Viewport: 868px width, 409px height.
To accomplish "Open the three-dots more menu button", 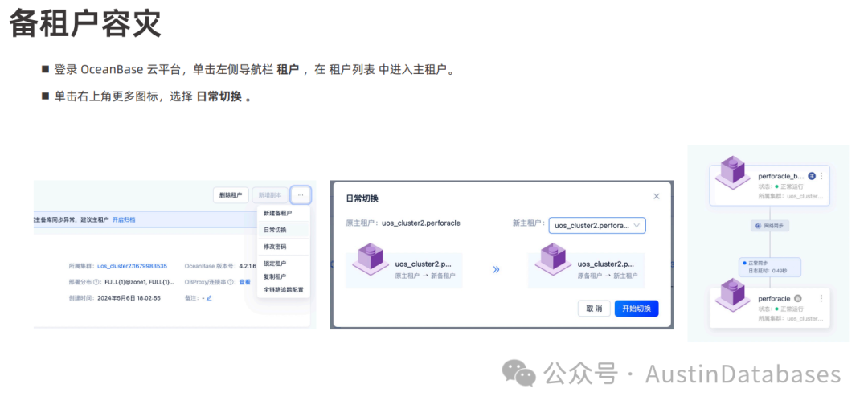I will (x=300, y=194).
